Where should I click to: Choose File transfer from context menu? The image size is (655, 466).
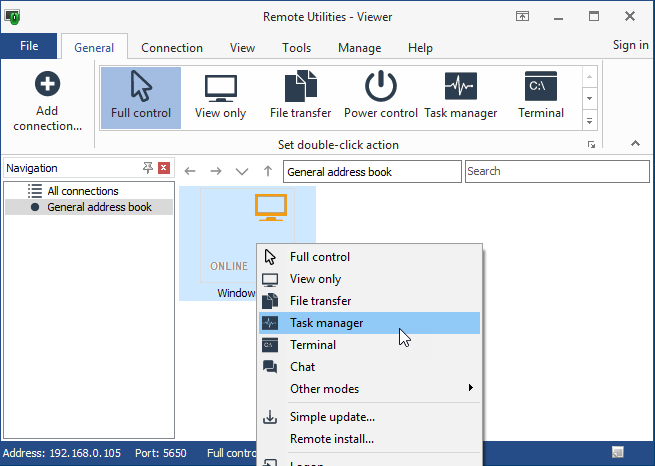(369, 301)
